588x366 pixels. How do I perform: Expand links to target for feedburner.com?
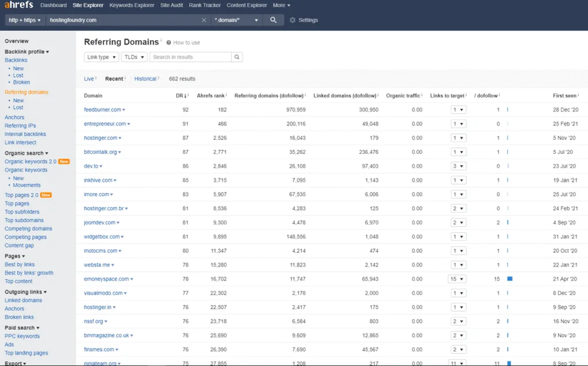tap(458, 110)
